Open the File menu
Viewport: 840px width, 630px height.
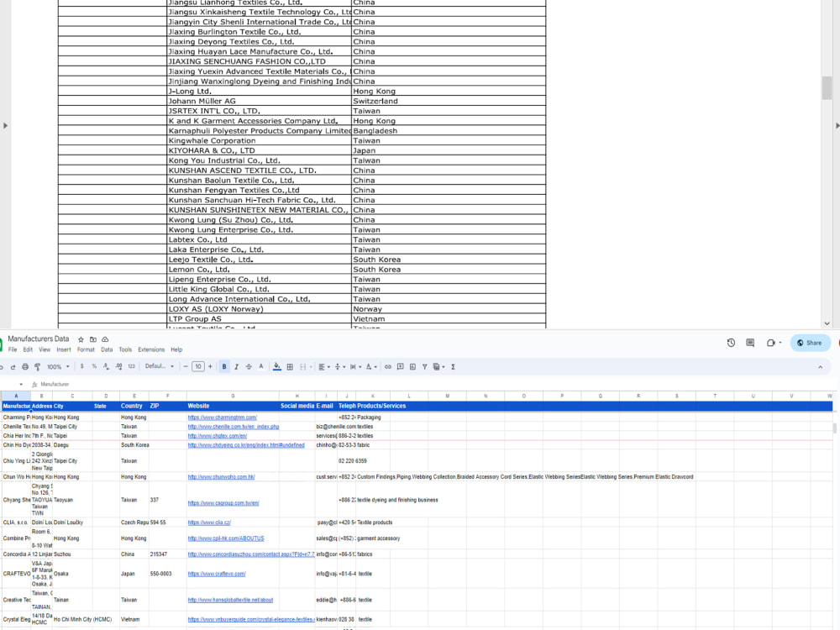pyautogui.click(x=13, y=349)
